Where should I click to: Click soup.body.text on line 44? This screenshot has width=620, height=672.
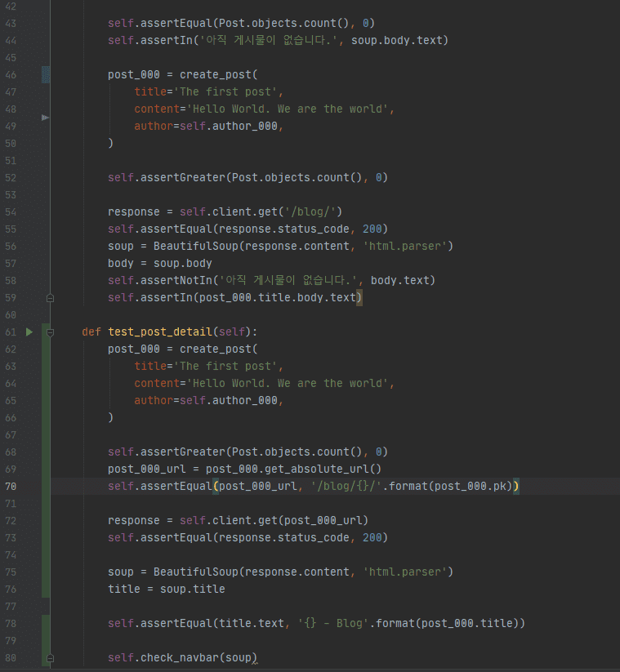click(397, 40)
